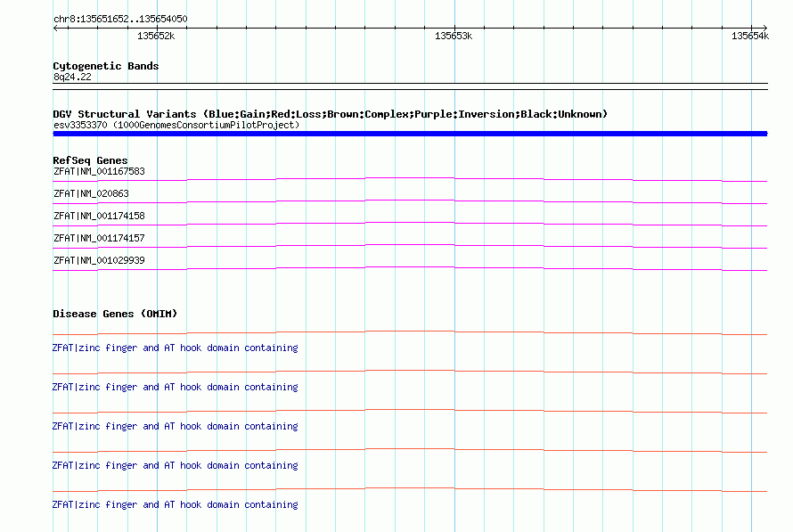Select the Cytogenetic Bands track heading
The width and height of the screenshot is (793, 532).
pos(106,66)
